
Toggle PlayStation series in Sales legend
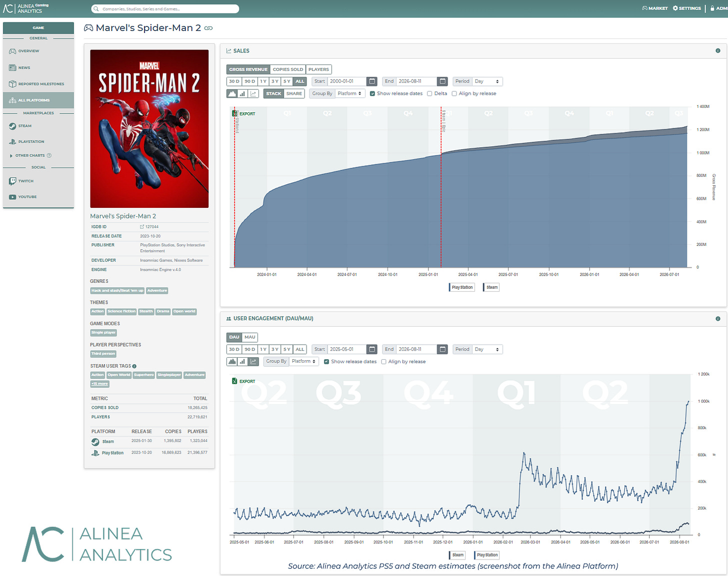click(x=461, y=287)
